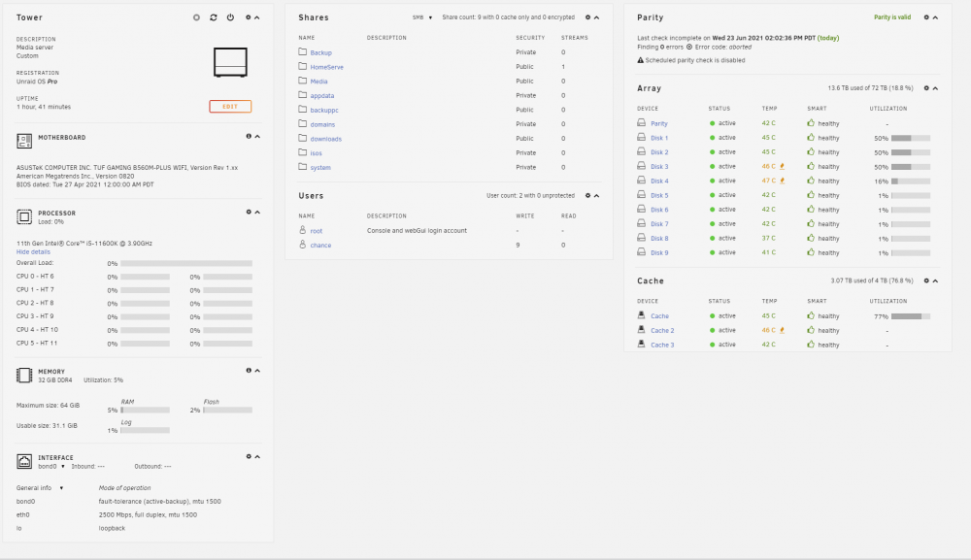Click the Disk 1 utilization bar
The image size is (971, 560).
[x=911, y=138]
